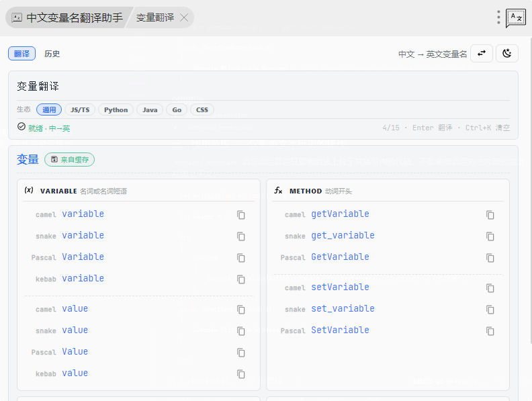
Task: Toggle dark mode with moon icon
Action: point(507,53)
